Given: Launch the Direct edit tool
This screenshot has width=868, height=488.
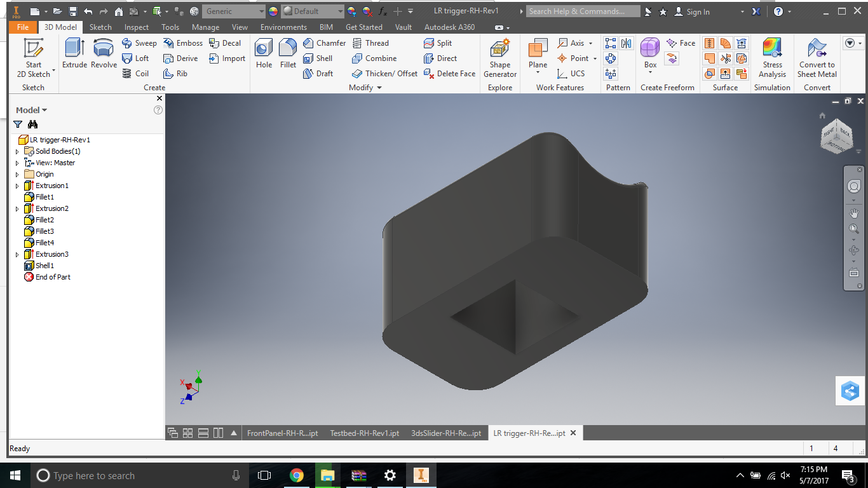Looking at the screenshot, I should (x=440, y=58).
